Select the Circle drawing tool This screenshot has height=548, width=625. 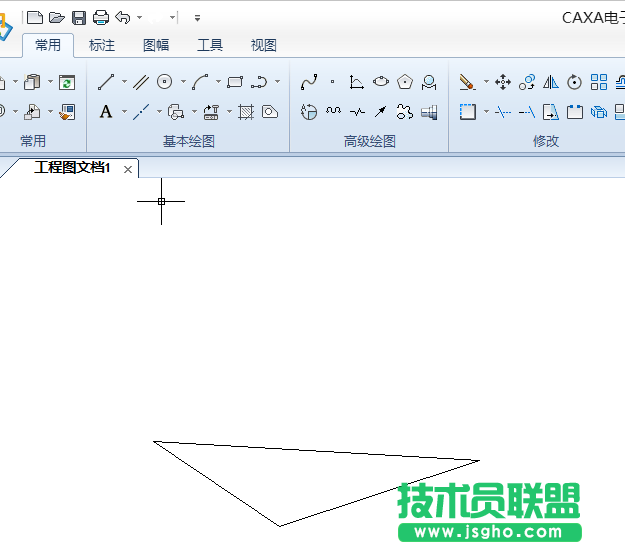click(165, 82)
